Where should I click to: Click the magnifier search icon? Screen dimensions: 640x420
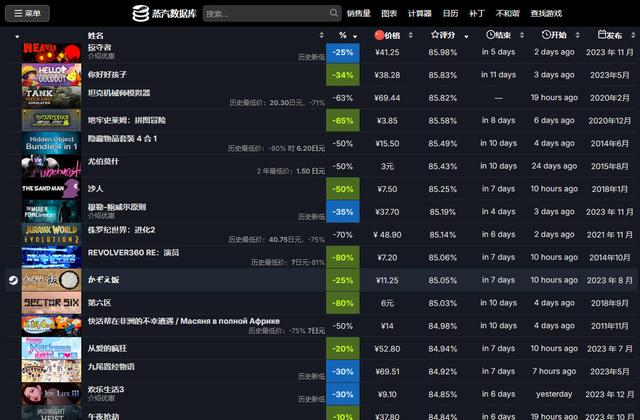(x=334, y=13)
